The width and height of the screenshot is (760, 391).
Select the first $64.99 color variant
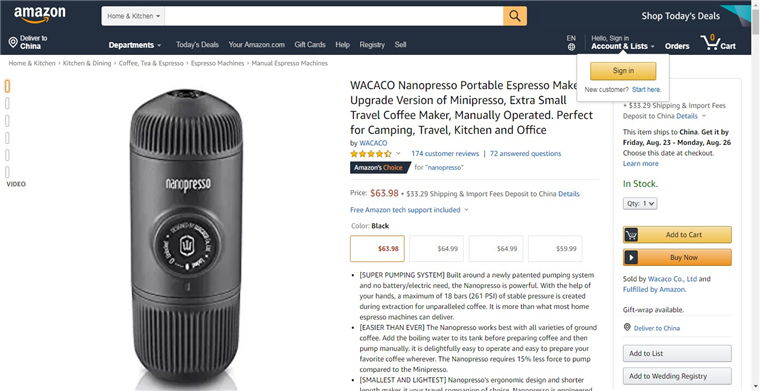click(436, 249)
